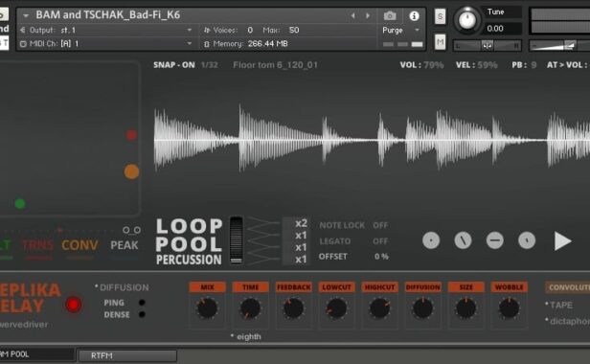Click the Loop Pool wheel slider
The image size is (590, 364).
click(237, 239)
